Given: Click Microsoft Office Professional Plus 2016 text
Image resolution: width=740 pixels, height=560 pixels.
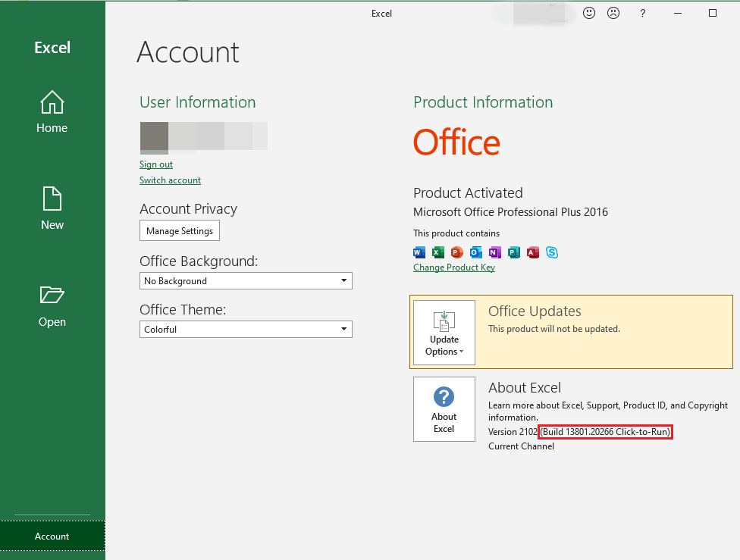Looking at the screenshot, I should pos(510,212).
